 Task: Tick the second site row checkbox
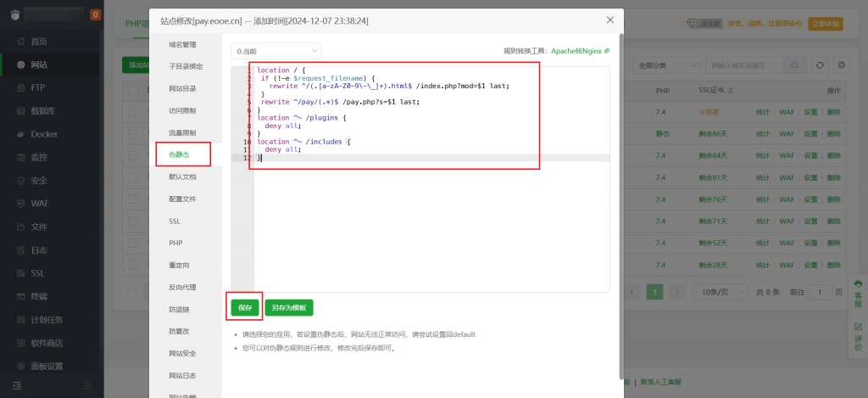click(133, 133)
